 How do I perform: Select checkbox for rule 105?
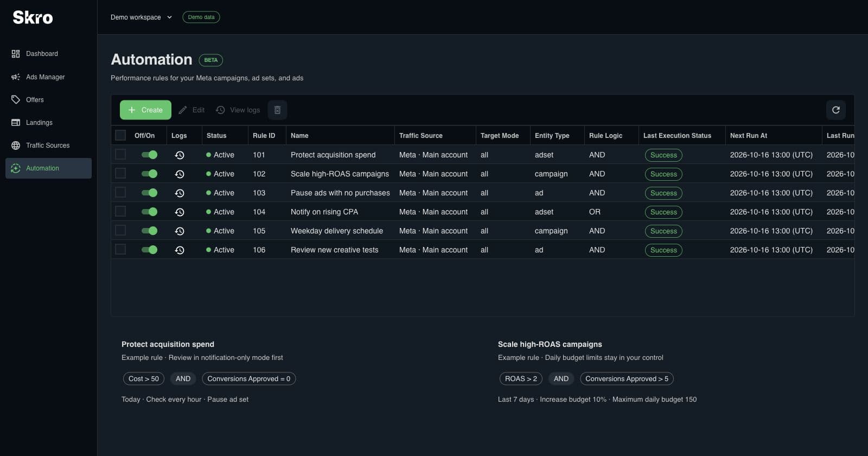pyautogui.click(x=120, y=230)
